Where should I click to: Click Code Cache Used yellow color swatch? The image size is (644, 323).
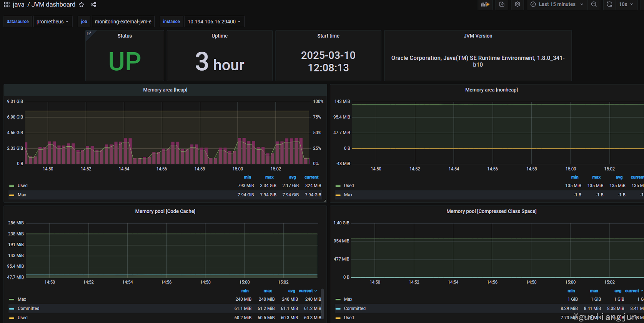click(x=12, y=318)
